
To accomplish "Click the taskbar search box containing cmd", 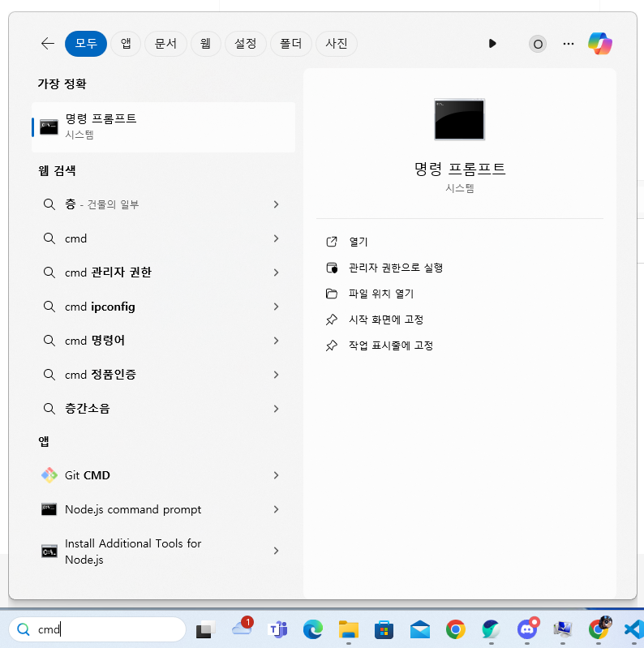I will [x=97, y=629].
